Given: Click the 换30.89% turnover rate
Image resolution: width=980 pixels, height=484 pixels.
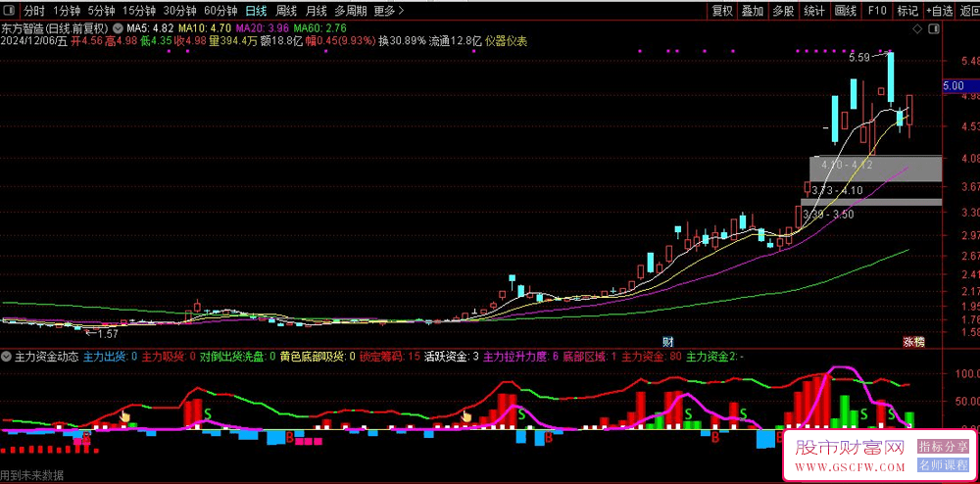Looking at the screenshot, I should 402,41.
